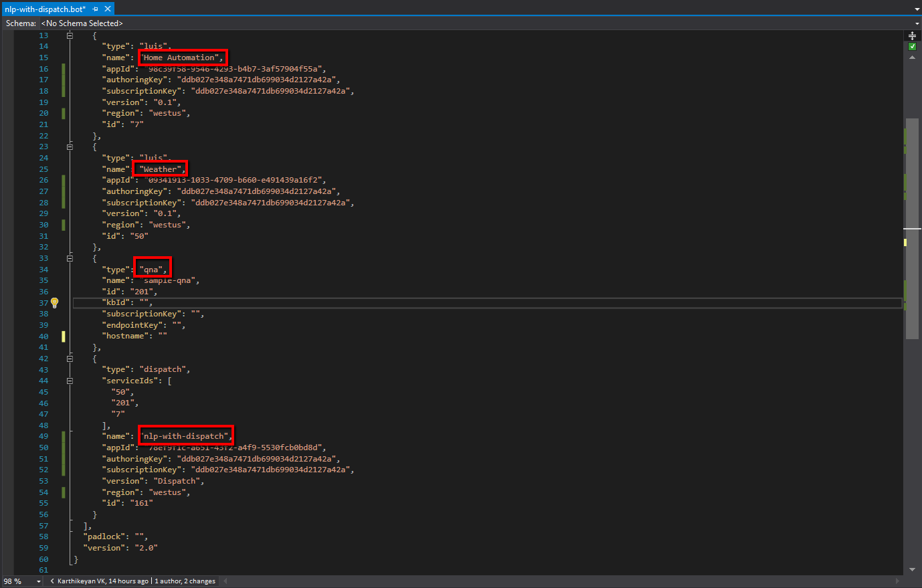The width and height of the screenshot is (922, 588).
Task: Collapse the block starting at line 13
Action: [x=70, y=35]
